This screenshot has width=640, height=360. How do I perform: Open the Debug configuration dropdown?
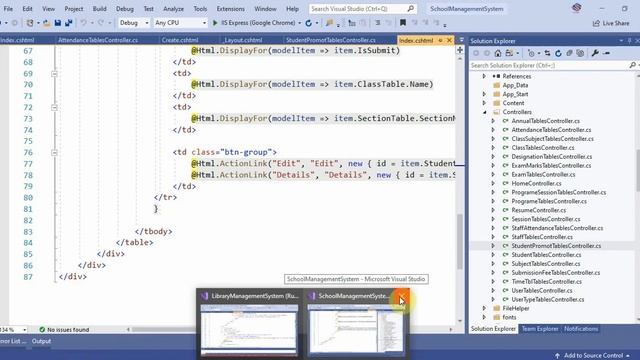coord(133,23)
